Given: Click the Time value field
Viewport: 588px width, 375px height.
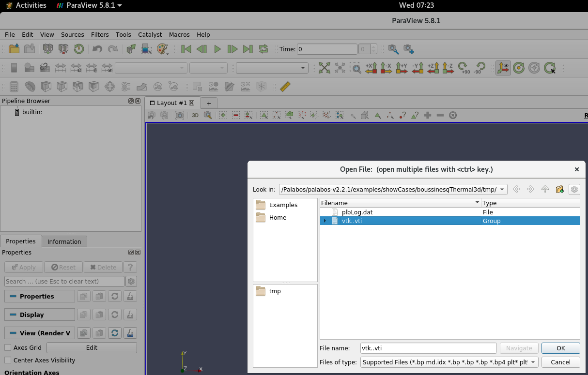Looking at the screenshot, I should click(327, 49).
